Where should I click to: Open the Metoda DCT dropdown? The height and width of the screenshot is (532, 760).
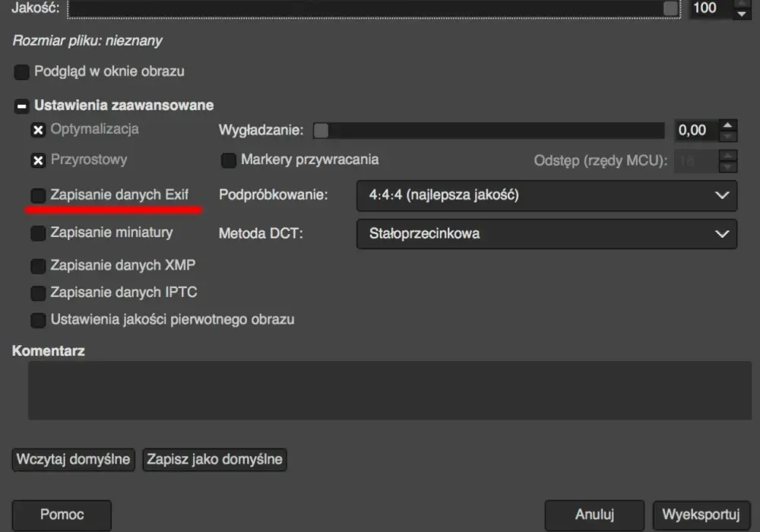pos(546,234)
